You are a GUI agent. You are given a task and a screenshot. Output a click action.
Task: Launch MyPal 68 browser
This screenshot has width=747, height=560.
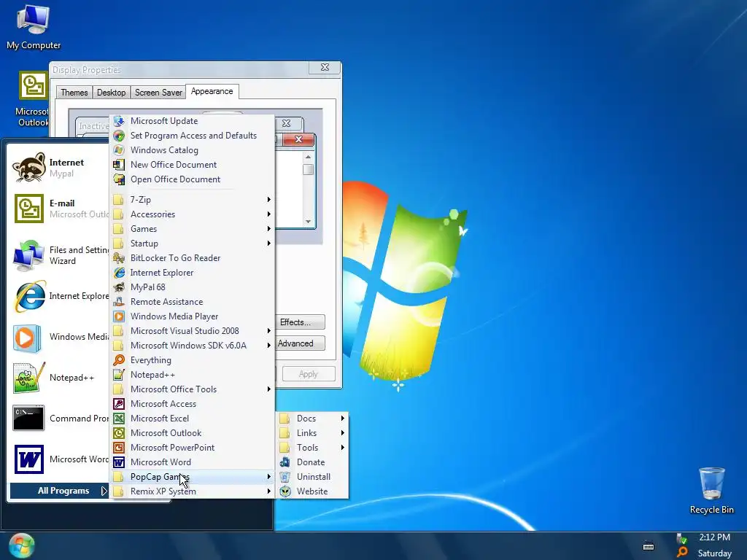(193, 287)
